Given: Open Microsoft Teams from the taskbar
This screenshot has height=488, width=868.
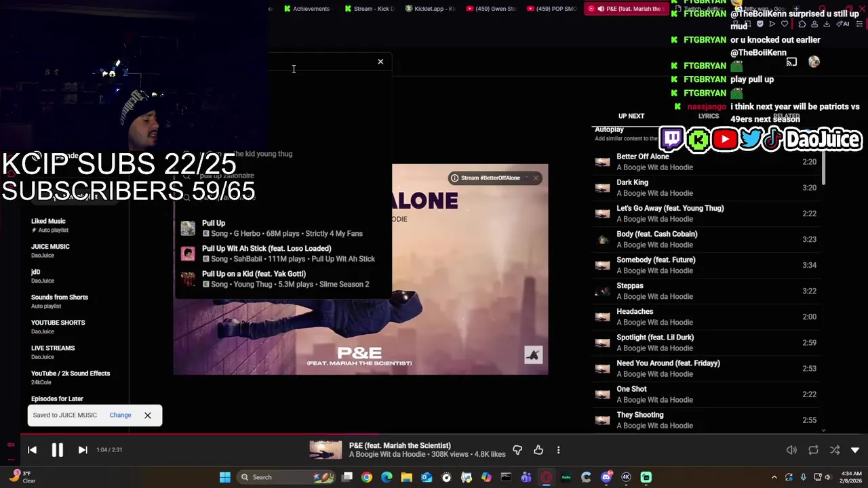Looking at the screenshot, I should (526, 477).
